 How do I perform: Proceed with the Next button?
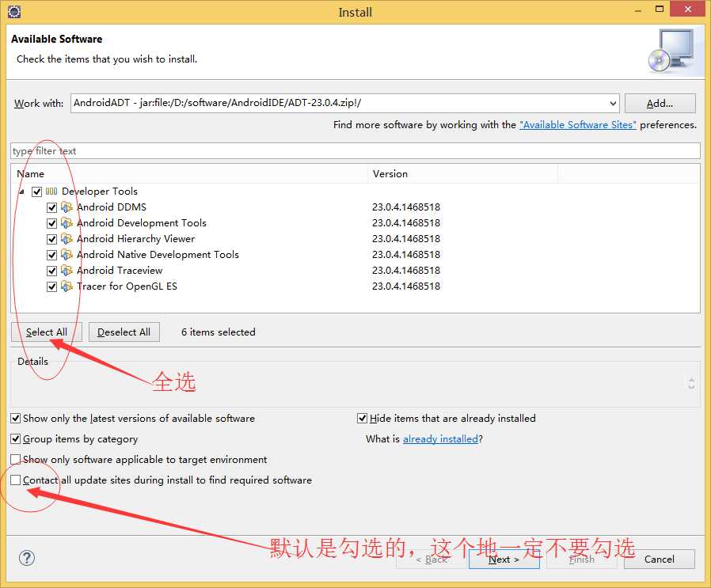click(x=504, y=559)
